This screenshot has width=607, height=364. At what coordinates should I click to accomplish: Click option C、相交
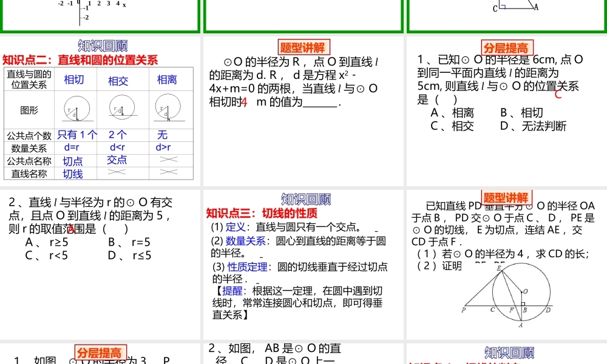point(452,126)
